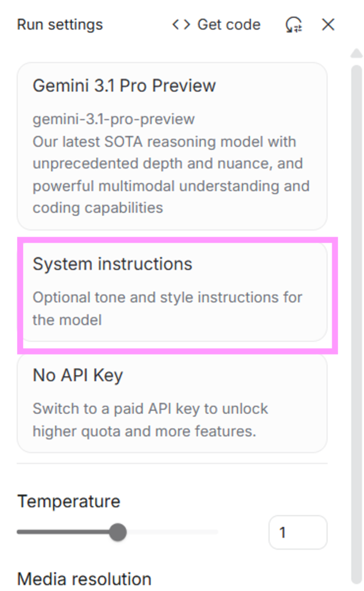Open the Get code dialog
This screenshot has height=591, width=364.
point(228,25)
